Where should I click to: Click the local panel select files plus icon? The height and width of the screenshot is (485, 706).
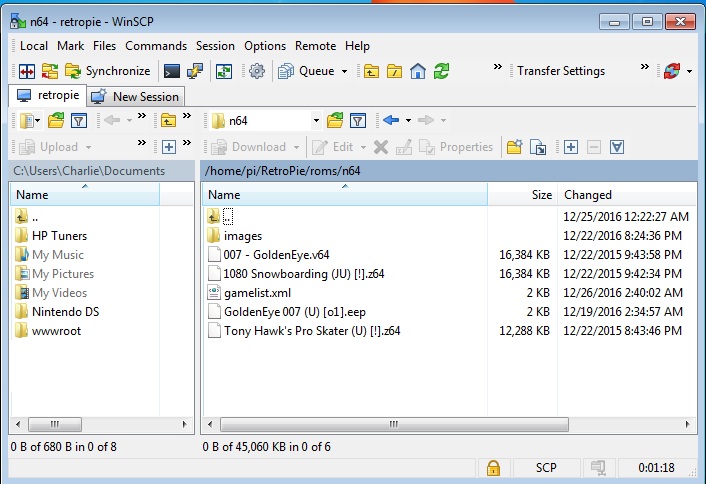click(x=169, y=147)
